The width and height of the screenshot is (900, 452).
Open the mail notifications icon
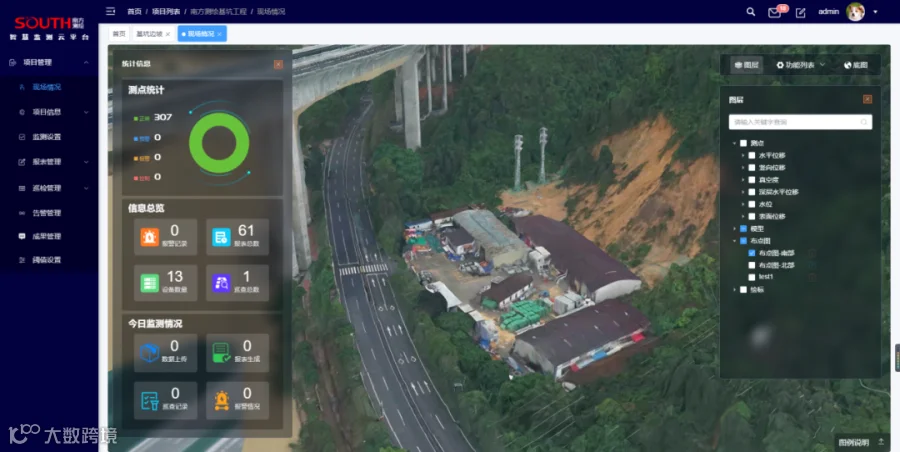click(774, 13)
